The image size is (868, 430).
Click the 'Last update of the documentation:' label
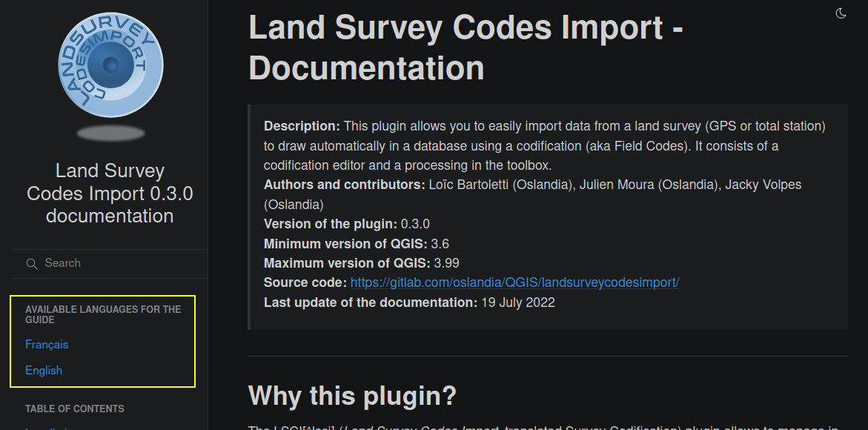click(x=371, y=302)
